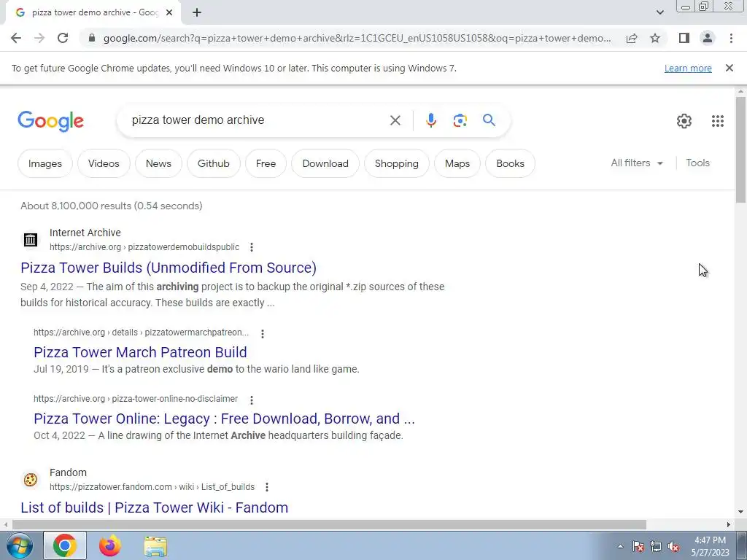Bookmark this page with the star icon
Screen dimensions: 747x560
coord(655,38)
